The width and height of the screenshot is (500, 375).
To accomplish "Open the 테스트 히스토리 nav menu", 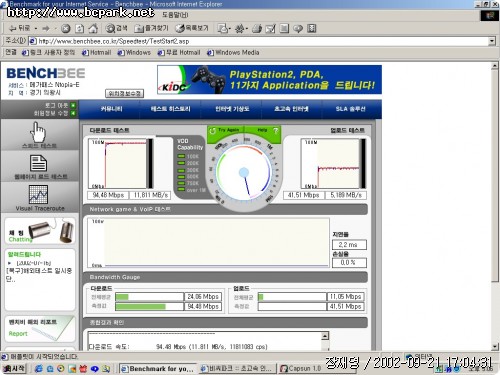I will click(170, 109).
